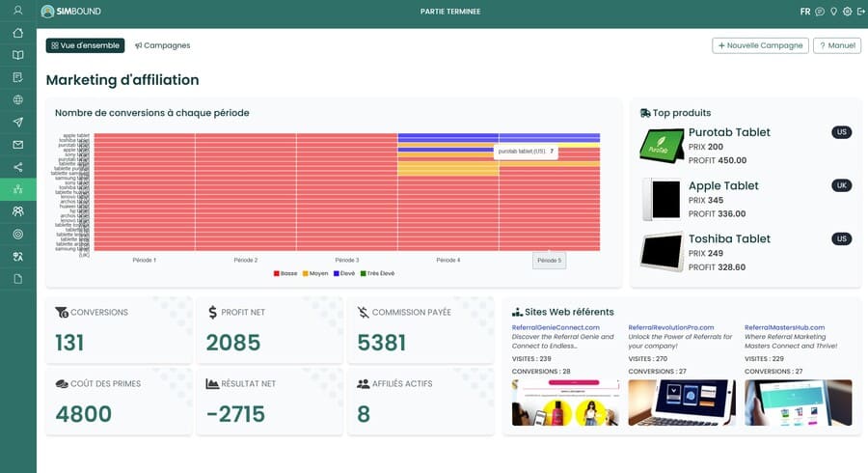Open the chat bubble icon in header
Screen dimensions: 868x473
(820, 11)
